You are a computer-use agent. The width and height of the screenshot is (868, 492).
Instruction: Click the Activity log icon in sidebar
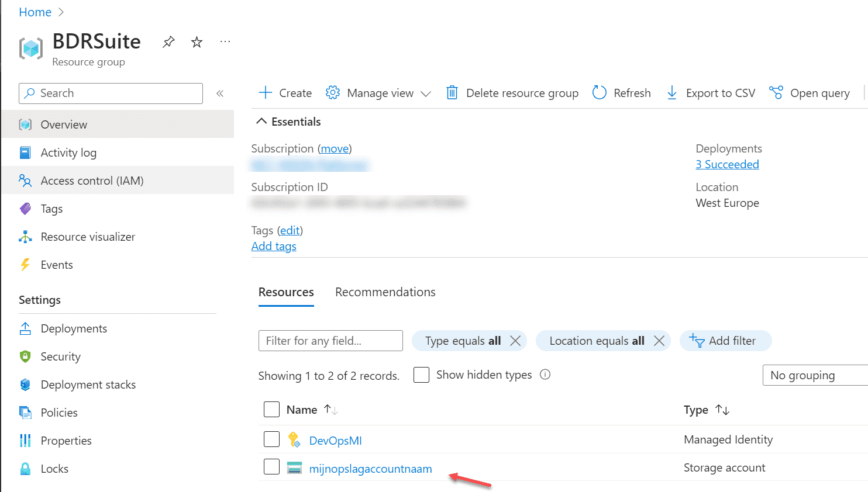(25, 153)
